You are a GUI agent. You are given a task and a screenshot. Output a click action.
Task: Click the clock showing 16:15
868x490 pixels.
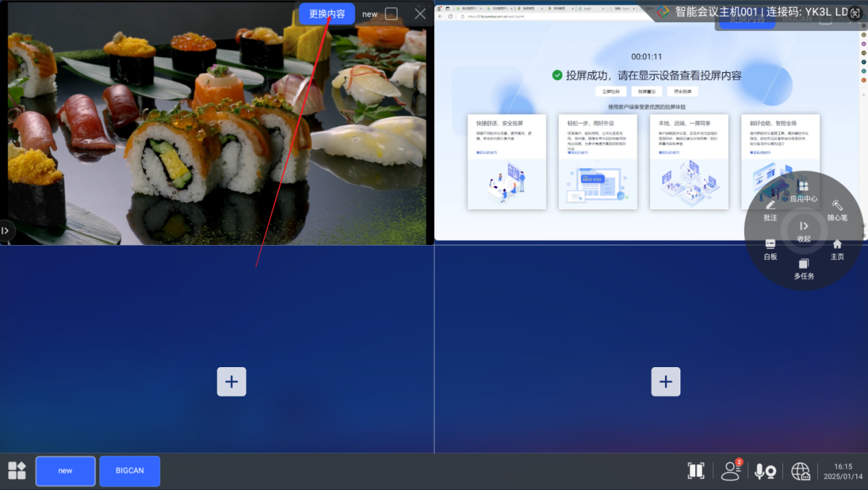coord(838,471)
